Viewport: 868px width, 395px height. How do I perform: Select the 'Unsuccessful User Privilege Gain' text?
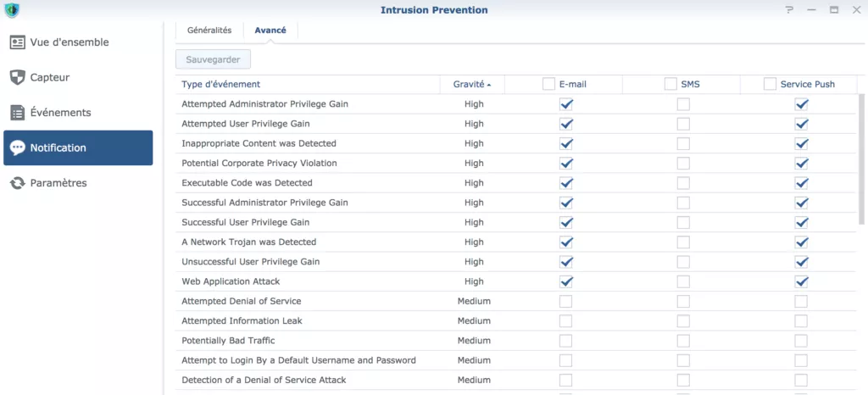251,262
